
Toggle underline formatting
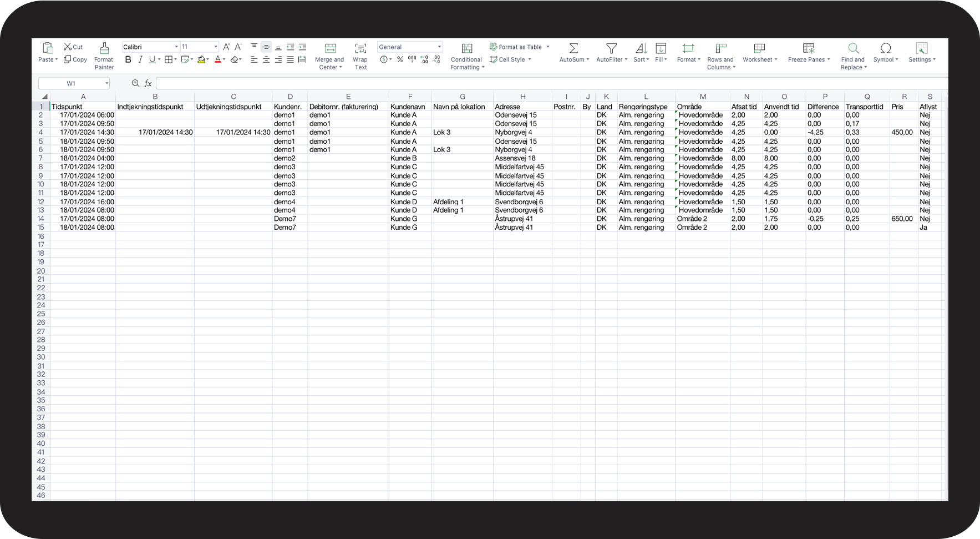[x=152, y=59]
